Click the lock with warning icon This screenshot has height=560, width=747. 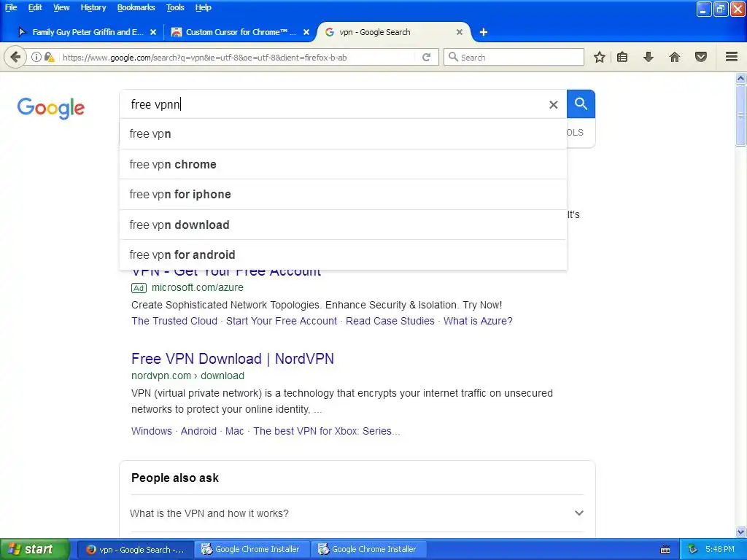49,57
